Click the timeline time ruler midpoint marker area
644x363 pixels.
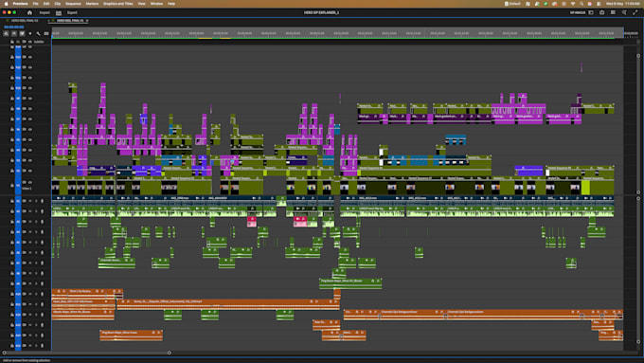pyautogui.click(x=337, y=33)
